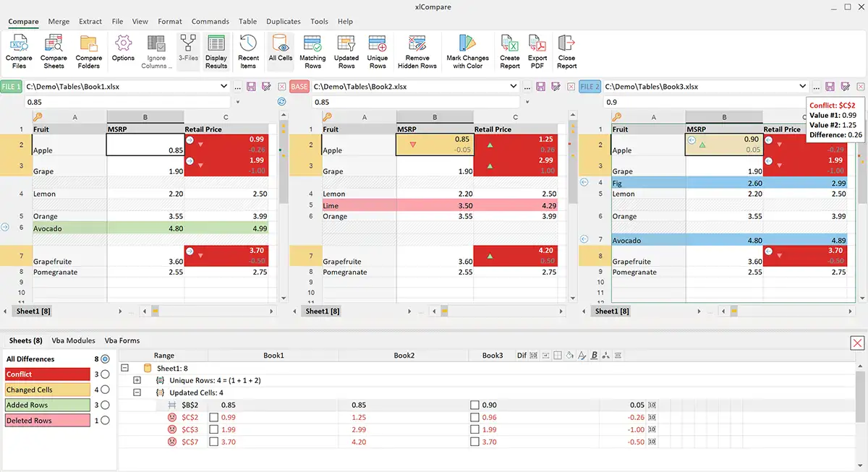868x472 pixels.
Task: Choose the Added Rows filter radio
Action: tap(104, 405)
